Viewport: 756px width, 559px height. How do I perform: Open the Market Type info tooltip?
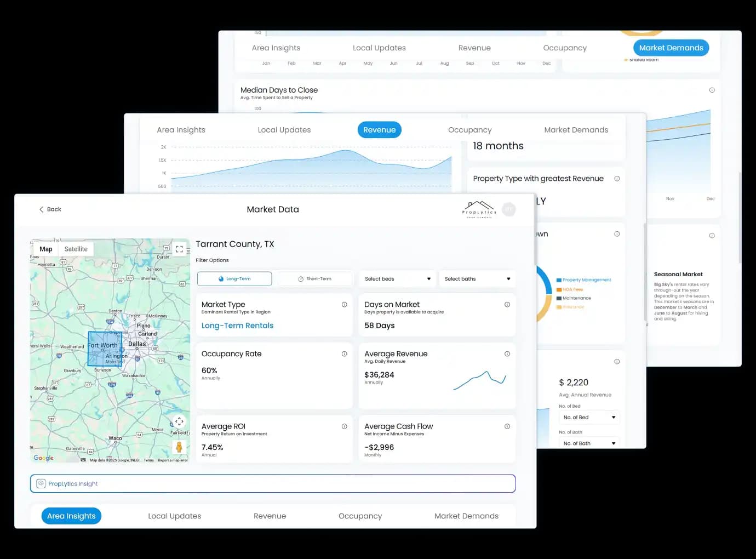pos(344,304)
